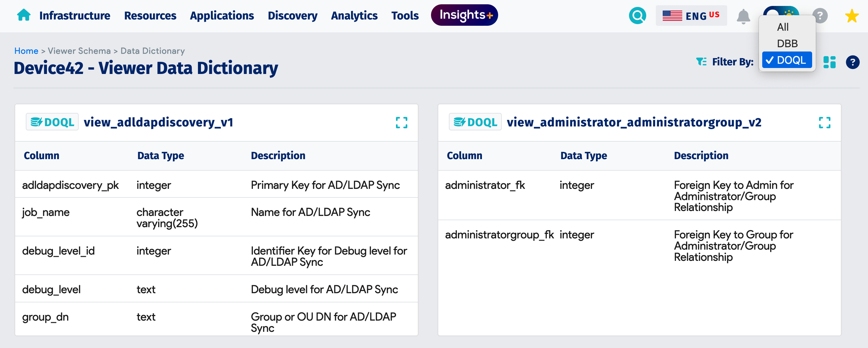Select the DBB filter option
The width and height of the screenshot is (868, 348).
[x=787, y=43]
